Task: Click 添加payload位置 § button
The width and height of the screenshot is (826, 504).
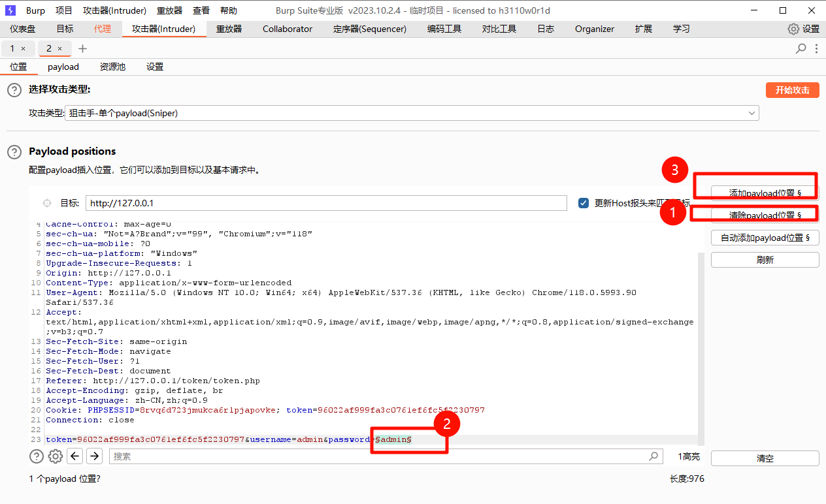Action: tap(765, 193)
